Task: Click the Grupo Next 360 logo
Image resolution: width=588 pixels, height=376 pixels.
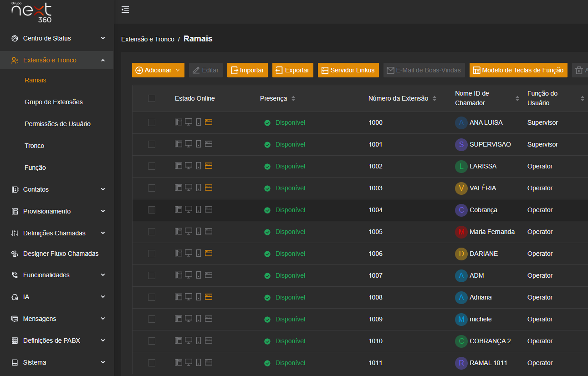Action: coord(31,13)
